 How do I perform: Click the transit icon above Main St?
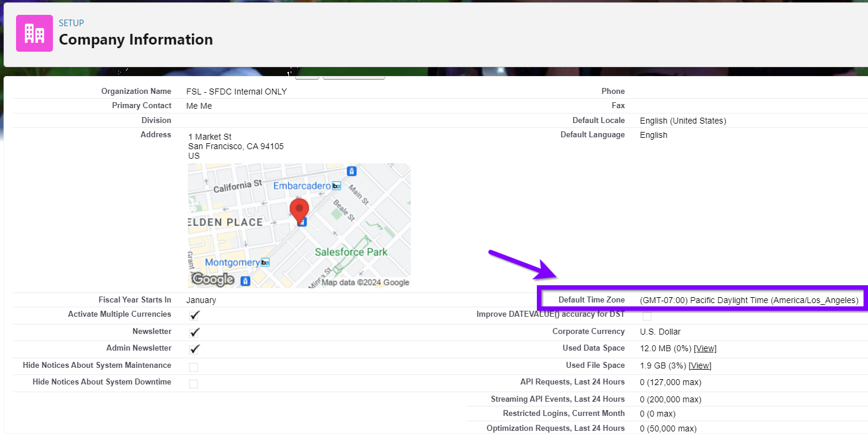click(352, 171)
